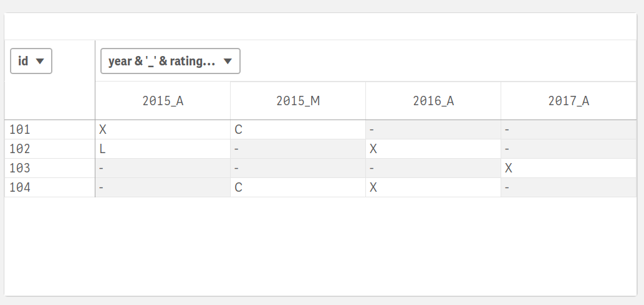Click dash cell for 101 under 2017_A

tap(508, 130)
